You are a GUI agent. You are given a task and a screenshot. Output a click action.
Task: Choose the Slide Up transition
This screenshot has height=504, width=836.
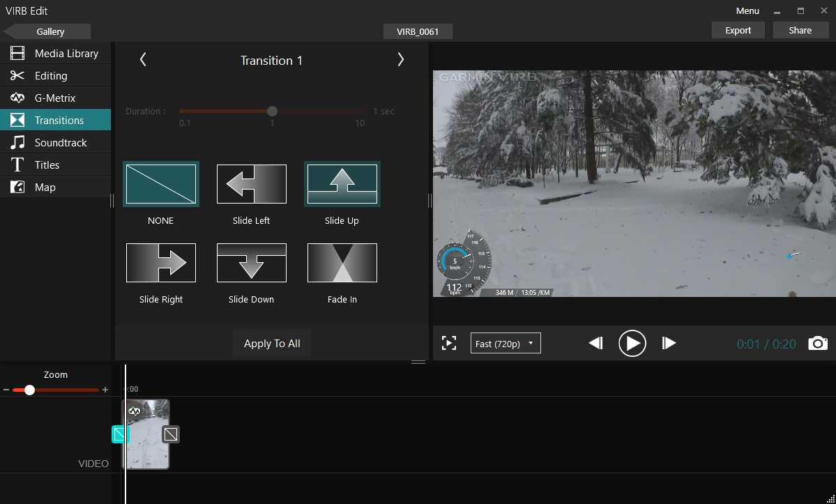coord(342,184)
